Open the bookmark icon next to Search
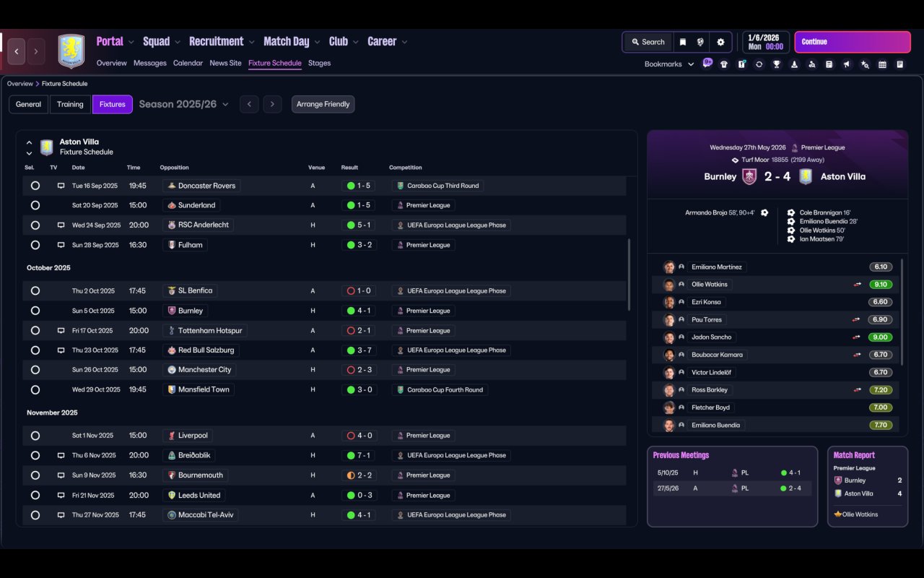Viewport: 924px width, 578px height. tap(682, 42)
